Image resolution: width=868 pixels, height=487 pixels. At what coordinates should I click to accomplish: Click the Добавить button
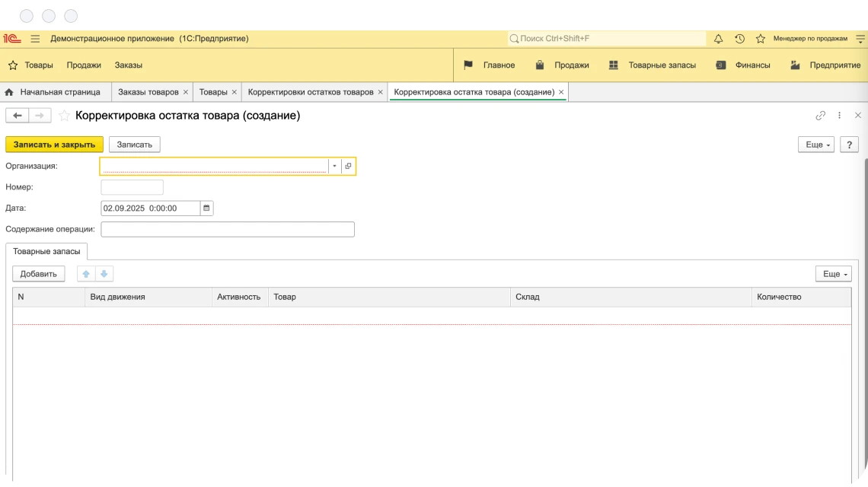pos(39,274)
